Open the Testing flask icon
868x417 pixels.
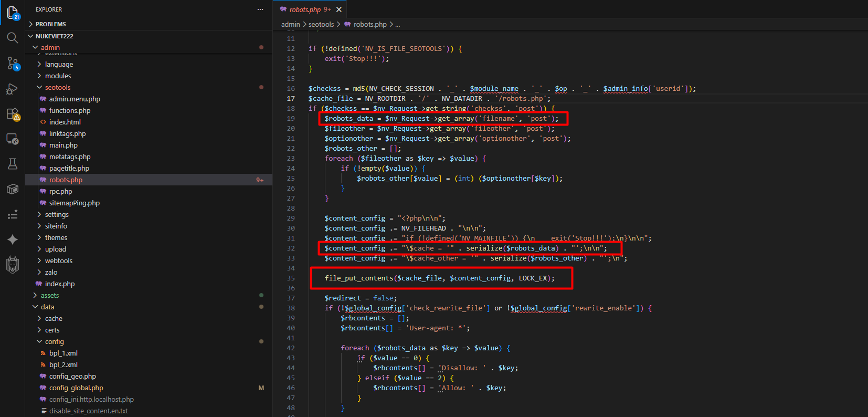13,164
